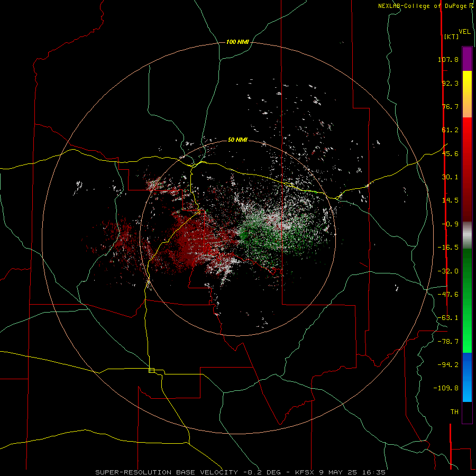
Task: Click the 30.1 value on the velocity scale
Action: point(450,177)
